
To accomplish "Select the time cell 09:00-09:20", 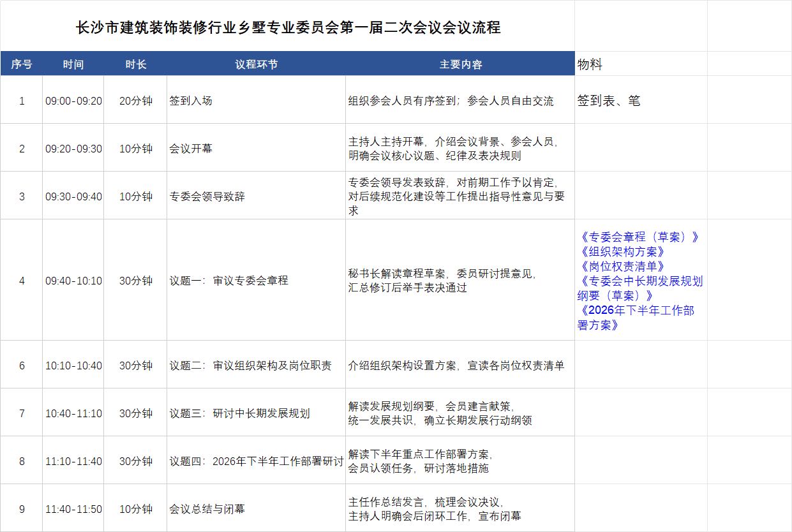I will point(73,100).
